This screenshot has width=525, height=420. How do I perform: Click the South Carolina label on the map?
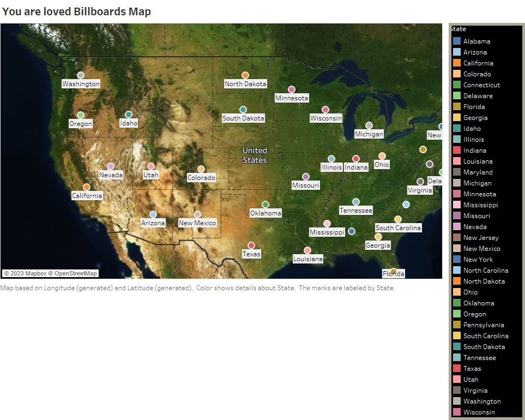(399, 227)
